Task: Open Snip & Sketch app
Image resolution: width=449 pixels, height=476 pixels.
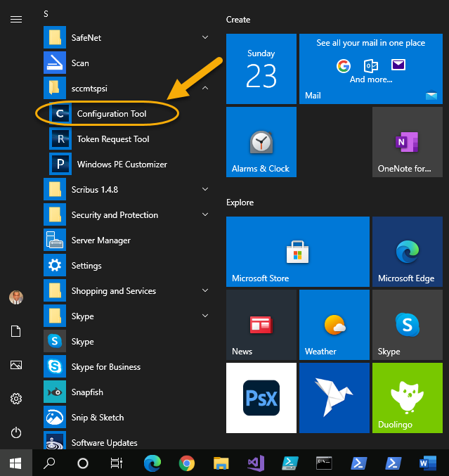Action: click(x=97, y=418)
